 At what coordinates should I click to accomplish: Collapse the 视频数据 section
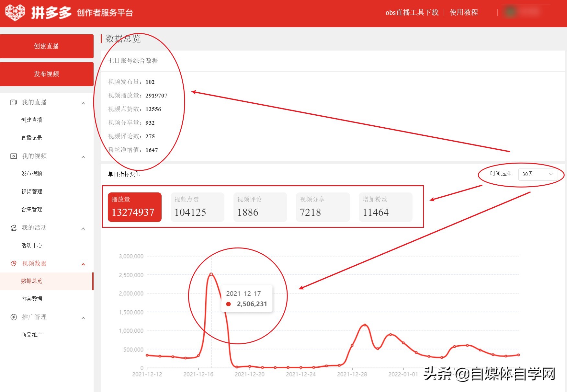84,264
